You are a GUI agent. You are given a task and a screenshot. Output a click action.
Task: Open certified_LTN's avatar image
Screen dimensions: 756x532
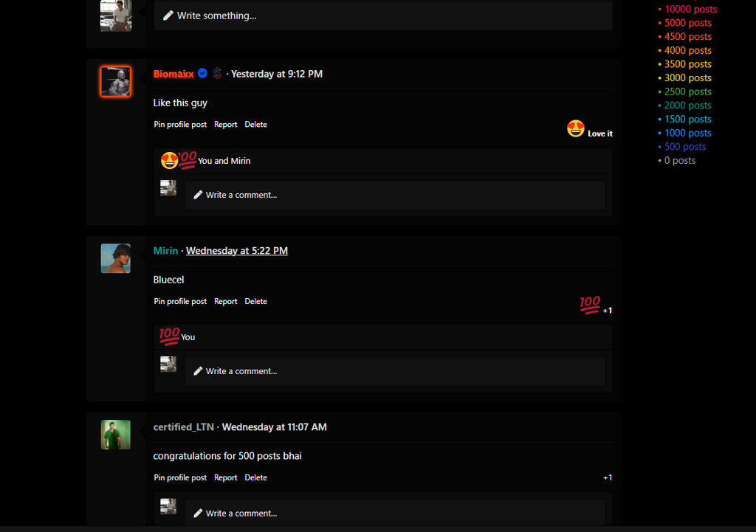(x=116, y=435)
